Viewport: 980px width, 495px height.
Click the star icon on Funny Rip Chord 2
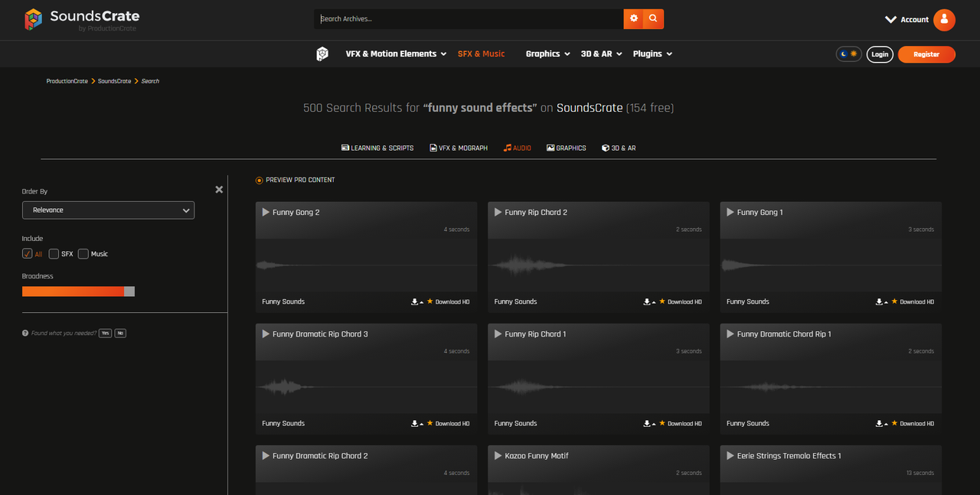click(x=661, y=301)
